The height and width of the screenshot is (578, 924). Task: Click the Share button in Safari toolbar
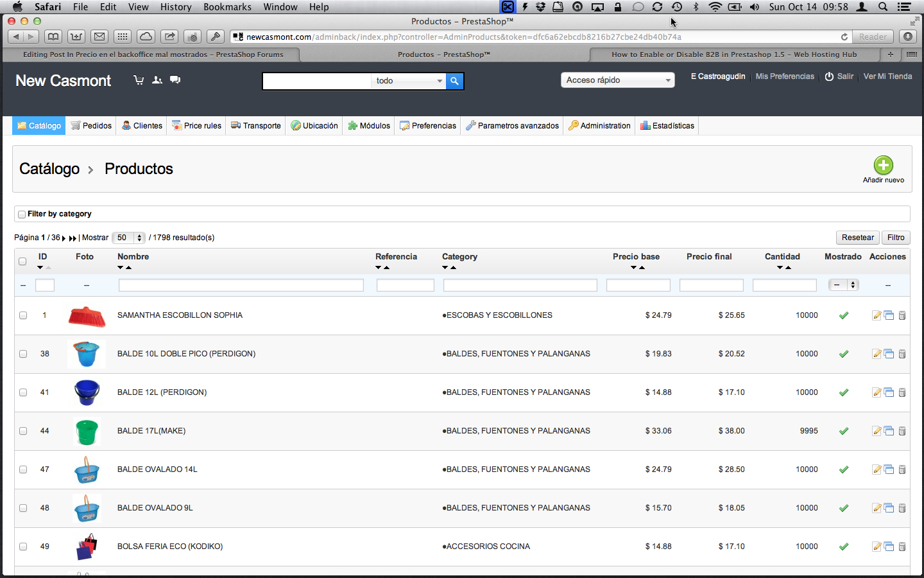click(x=169, y=37)
